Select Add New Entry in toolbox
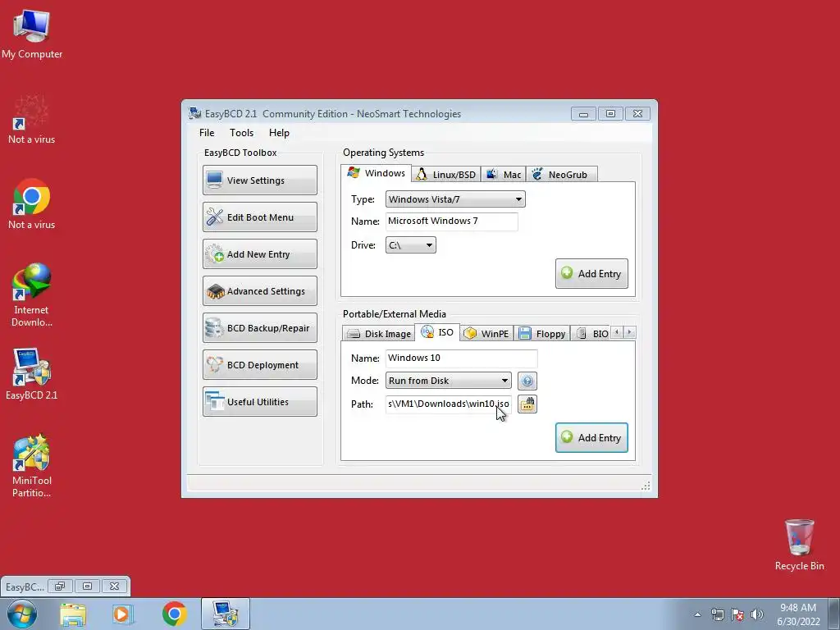840x630 pixels. 260,254
